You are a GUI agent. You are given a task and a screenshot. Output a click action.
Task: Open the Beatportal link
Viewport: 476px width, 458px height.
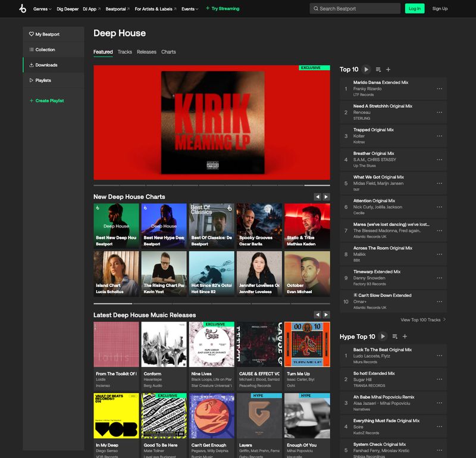(x=117, y=9)
